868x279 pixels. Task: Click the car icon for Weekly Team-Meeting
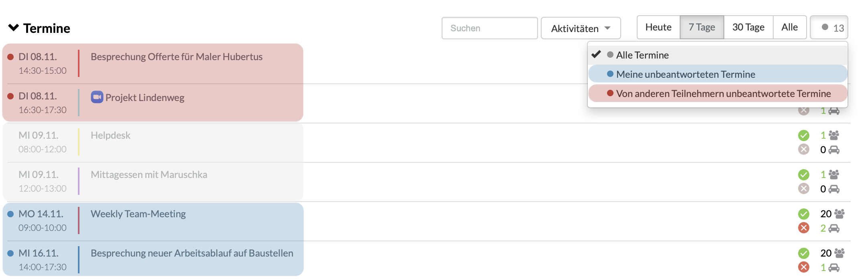[834, 228]
